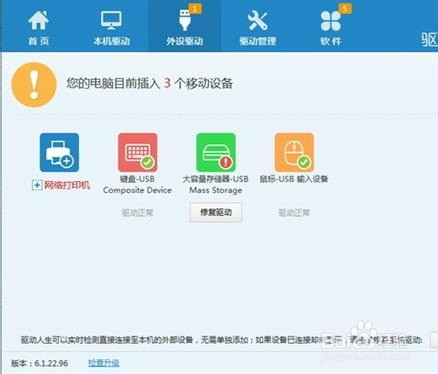This screenshot has height=374, width=438.
Task: Click the red keyboard device icon
Action: [x=137, y=152]
